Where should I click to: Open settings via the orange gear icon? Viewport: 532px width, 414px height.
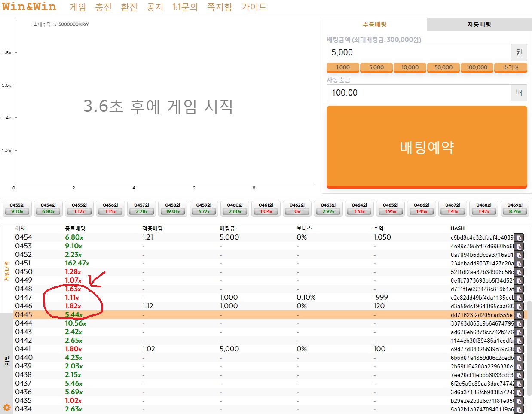[6, 408]
